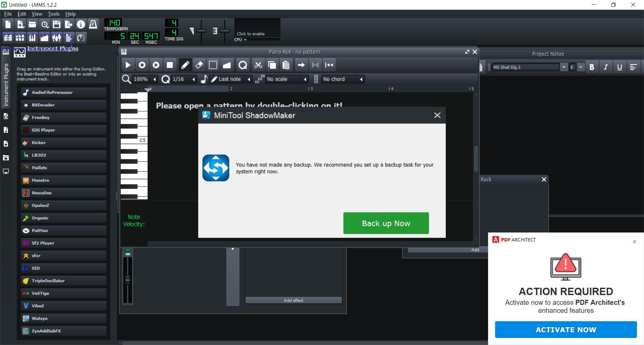Stop playback in Piano-Roll
Screen dimensions: 644x345
[x=170, y=65]
